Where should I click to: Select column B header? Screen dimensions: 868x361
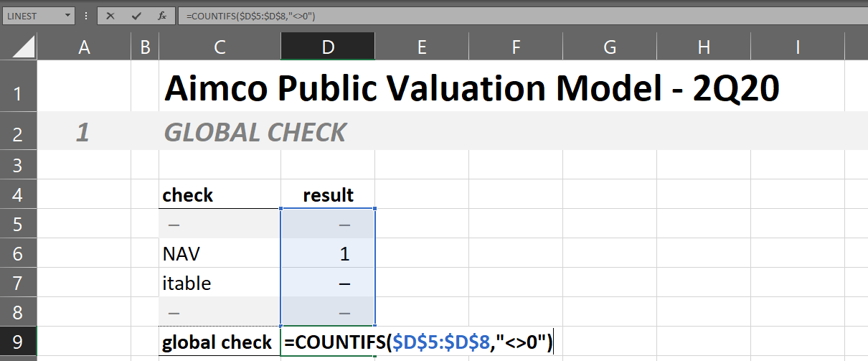click(x=145, y=47)
